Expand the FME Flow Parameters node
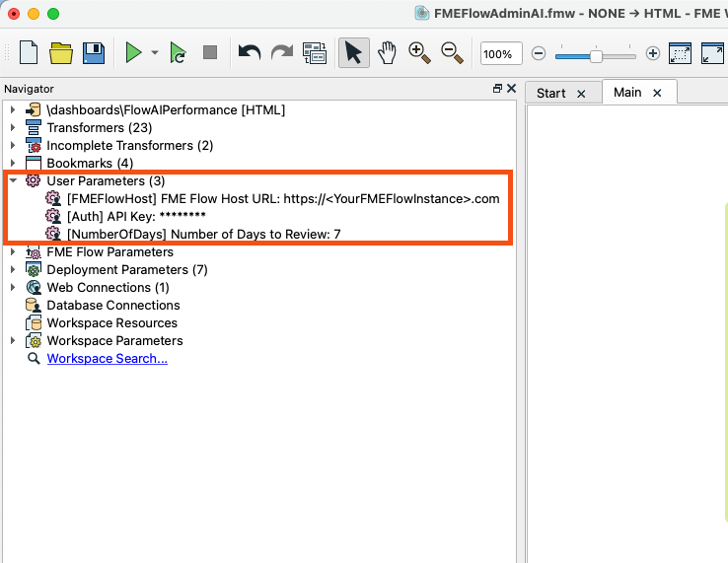The width and height of the screenshot is (728, 563). coord(13,251)
